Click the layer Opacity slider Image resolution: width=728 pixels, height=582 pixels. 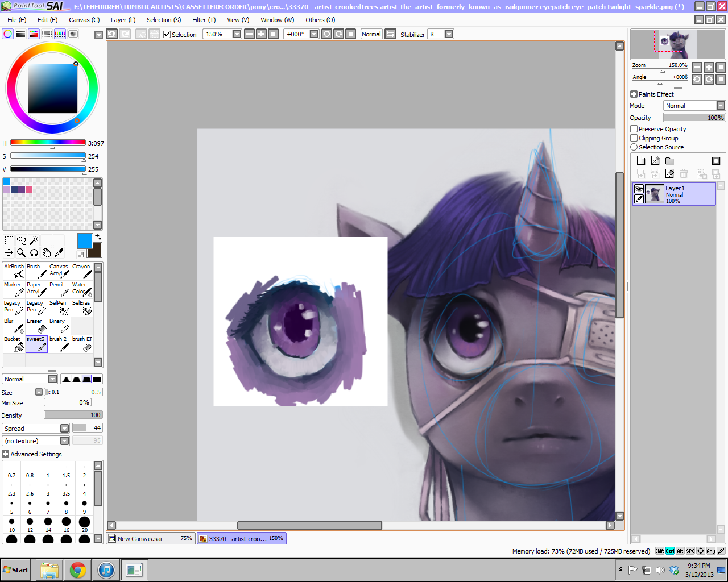click(x=694, y=118)
